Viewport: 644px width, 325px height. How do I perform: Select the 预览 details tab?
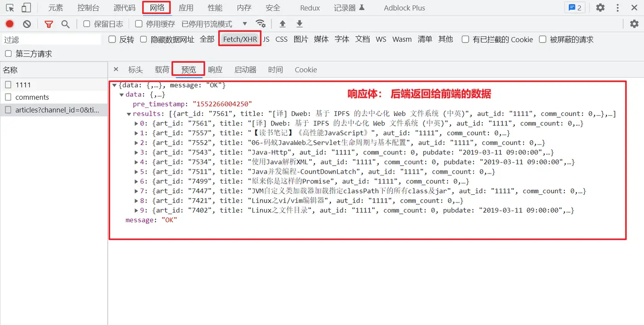pos(189,69)
